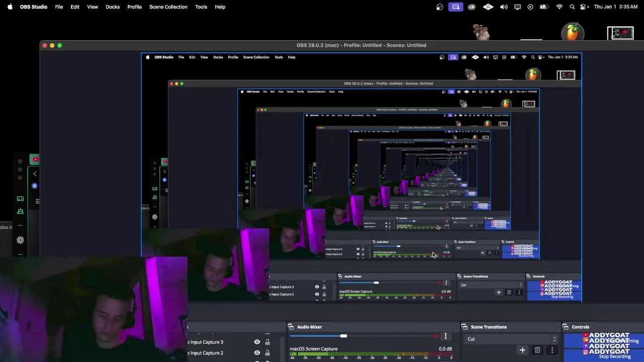Image resolution: width=644 pixels, height=362 pixels.
Task: Open the Tools menu
Action: click(201, 7)
